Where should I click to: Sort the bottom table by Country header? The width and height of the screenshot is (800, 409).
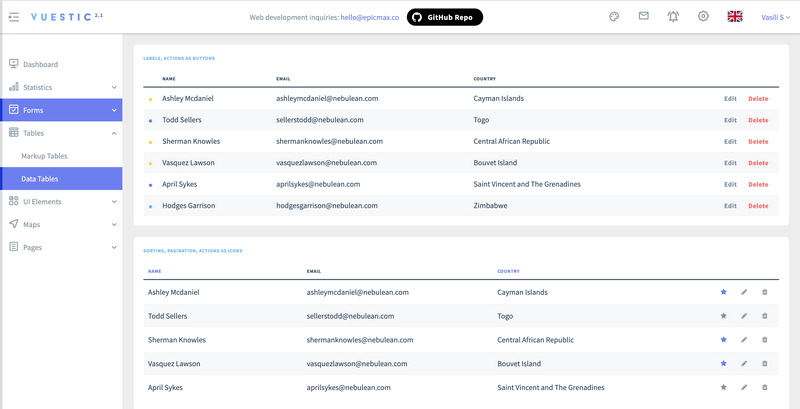509,271
